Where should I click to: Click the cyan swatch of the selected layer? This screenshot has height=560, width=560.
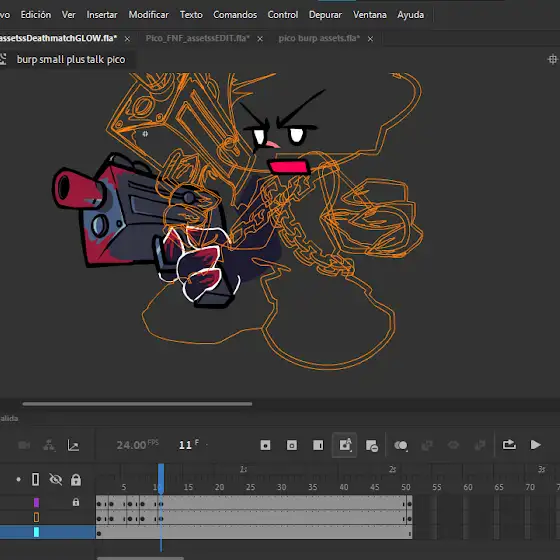pyautogui.click(x=36, y=532)
